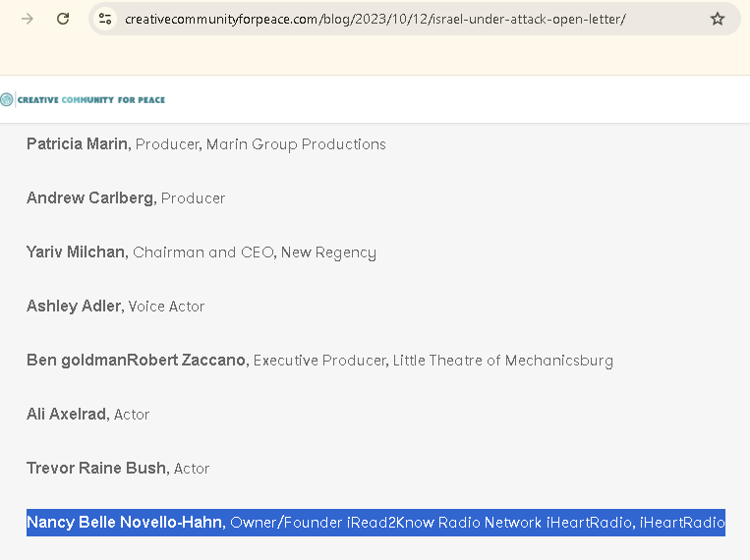750x560 pixels.
Task: Click 'Owner/Founder iRead2Know Radio Network' highlighted text
Action: pos(385,523)
